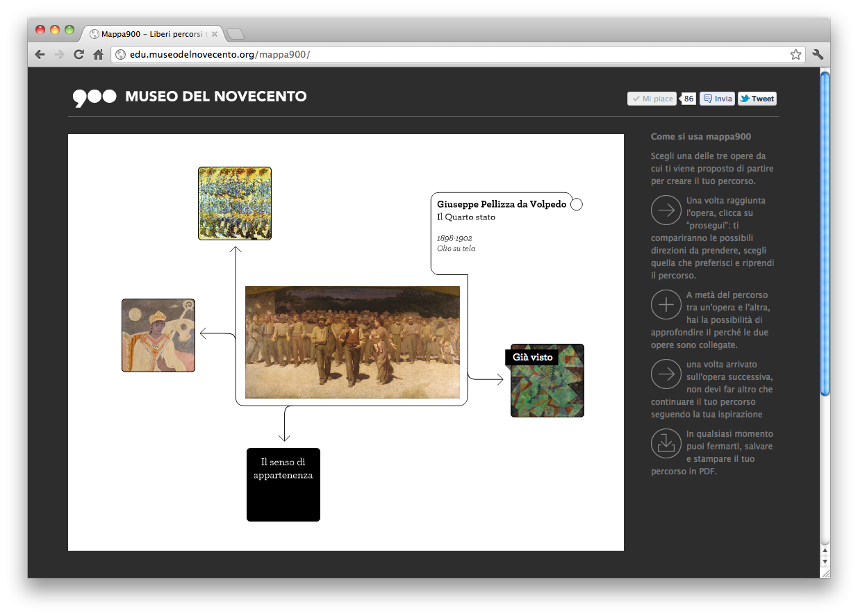
Task: Click the arrow circle icon beside 'una volta arrivato'
Action: coord(666,374)
